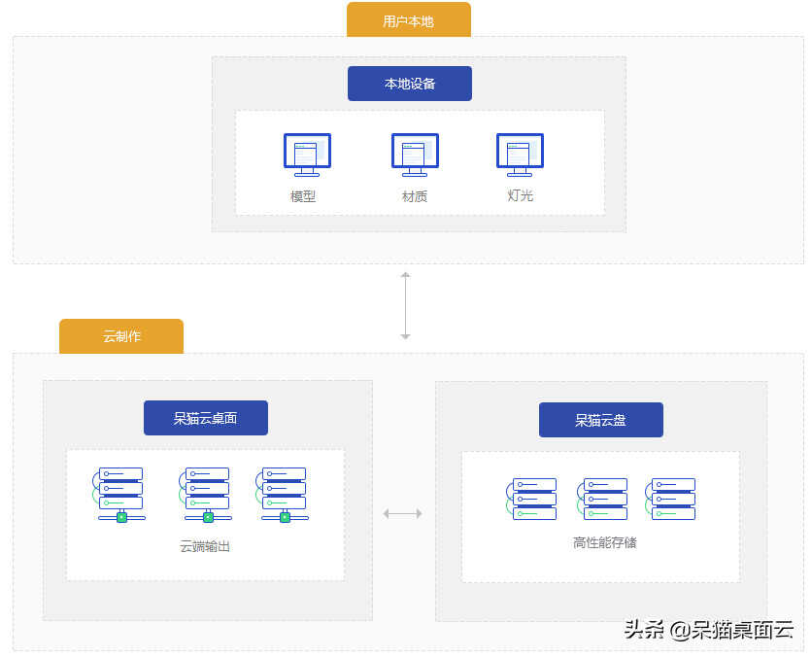Screen dimensions: 812x658
Task: Click the blue 呆猫云桌面 button
Action: (x=206, y=418)
